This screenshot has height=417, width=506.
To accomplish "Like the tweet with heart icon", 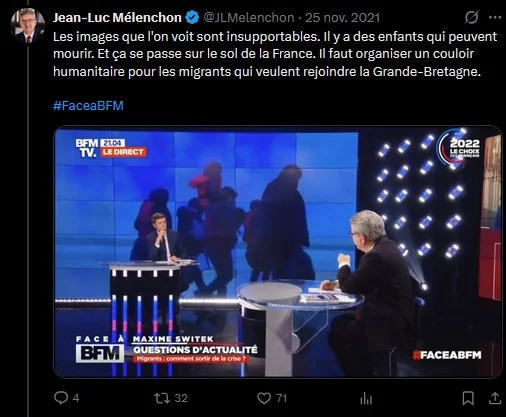I will pos(264,398).
